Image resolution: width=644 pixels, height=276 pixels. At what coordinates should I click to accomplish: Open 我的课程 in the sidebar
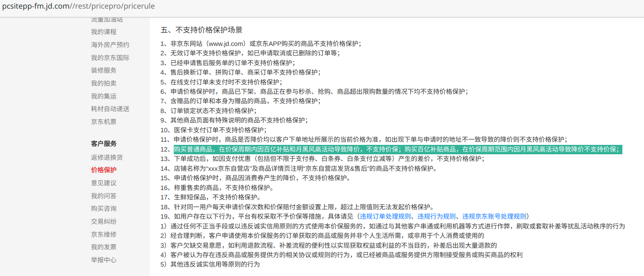(x=103, y=32)
